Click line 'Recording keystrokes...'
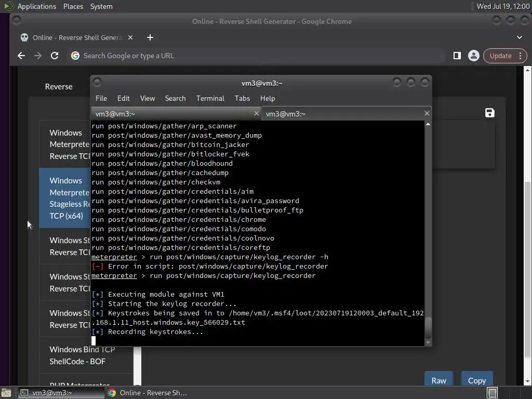The image size is (532, 399). pyautogui.click(x=147, y=332)
